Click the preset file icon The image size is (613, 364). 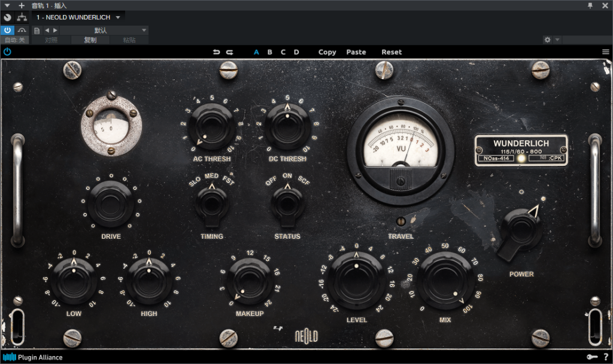point(37,30)
